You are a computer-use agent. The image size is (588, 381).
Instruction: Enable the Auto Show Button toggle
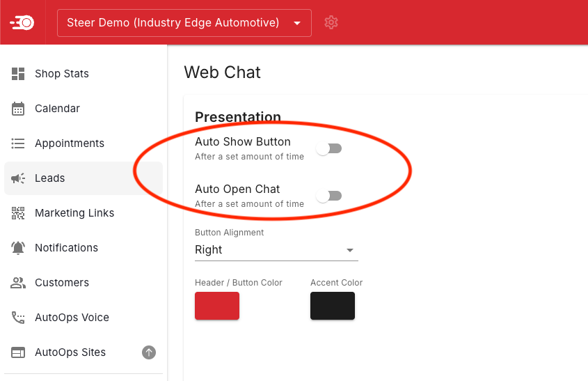pyautogui.click(x=329, y=148)
